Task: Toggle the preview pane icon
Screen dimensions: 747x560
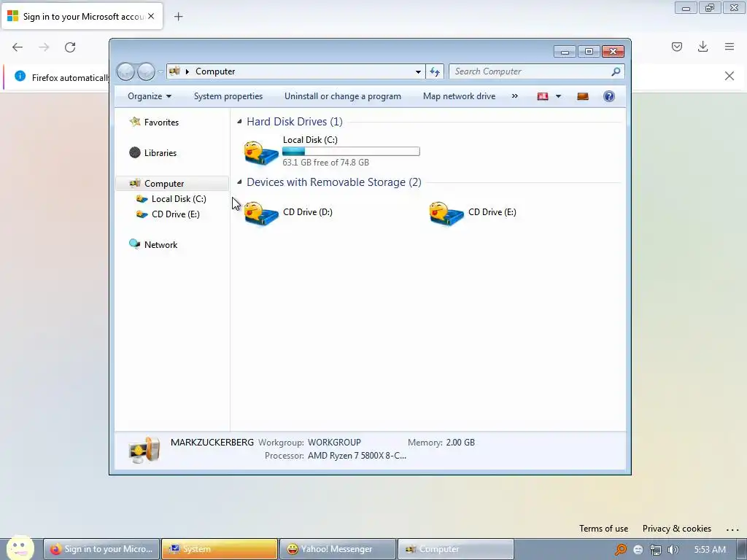Action: click(583, 97)
